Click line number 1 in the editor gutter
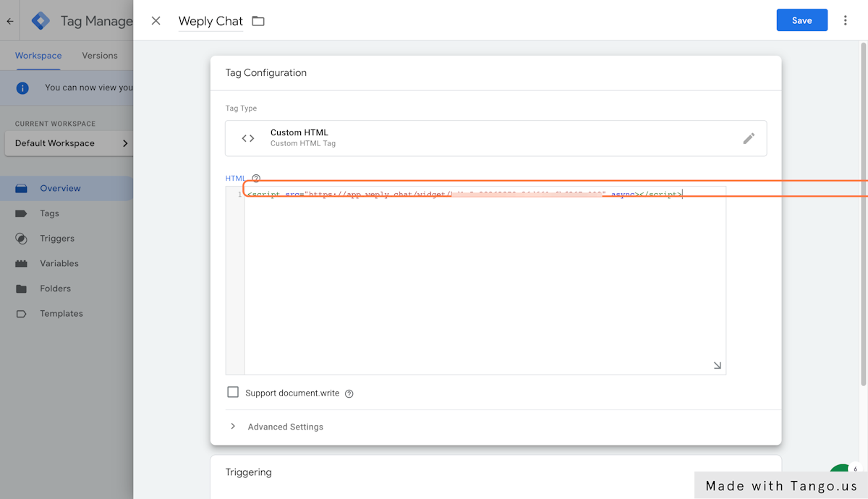Image resolution: width=868 pixels, height=499 pixels. (239, 195)
